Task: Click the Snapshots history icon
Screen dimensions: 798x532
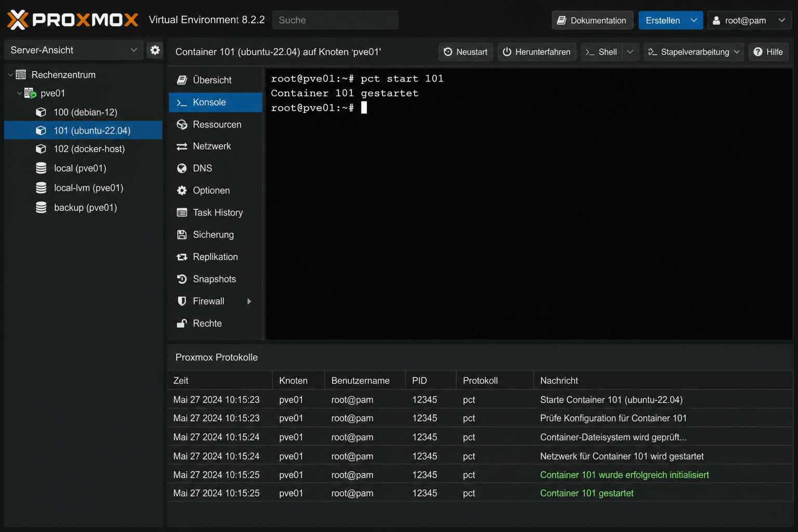Action: click(182, 279)
